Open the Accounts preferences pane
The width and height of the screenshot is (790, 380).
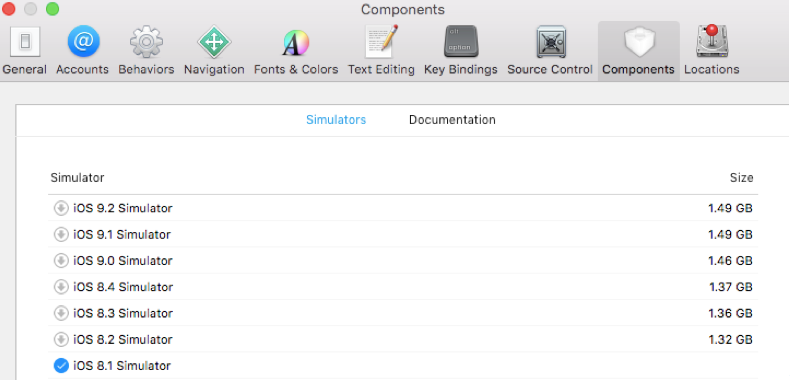pyautogui.click(x=83, y=51)
